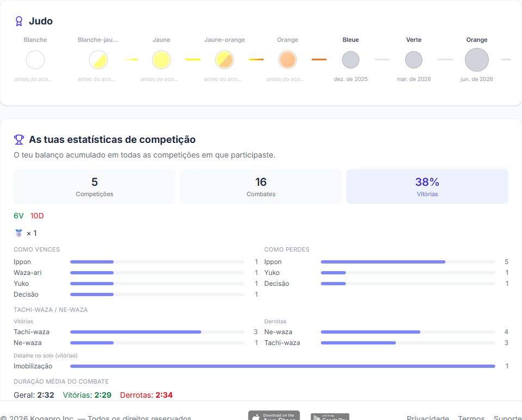Image resolution: width=522 pixels, height=420 pixels.
Task: Click the red 10D losses count
Action: [37, 216]
